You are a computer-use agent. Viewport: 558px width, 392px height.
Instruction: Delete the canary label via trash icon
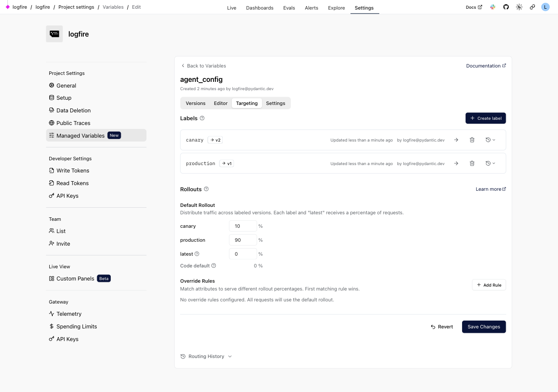472,140
